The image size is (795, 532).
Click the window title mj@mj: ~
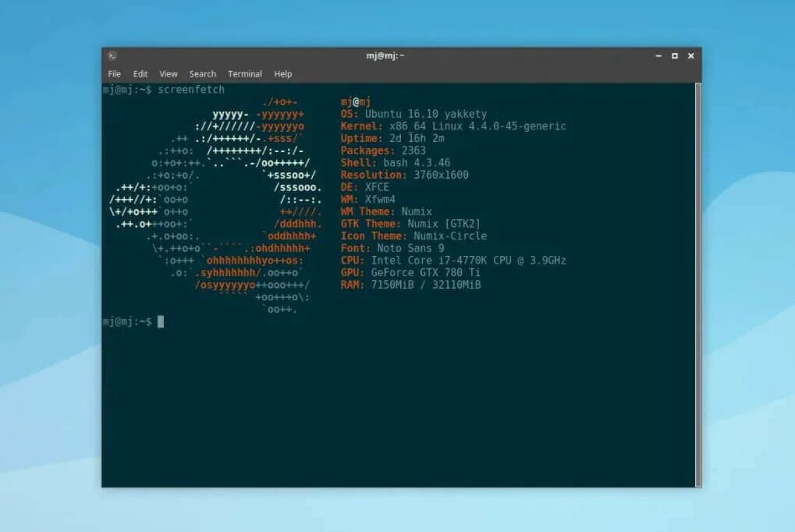385,55
